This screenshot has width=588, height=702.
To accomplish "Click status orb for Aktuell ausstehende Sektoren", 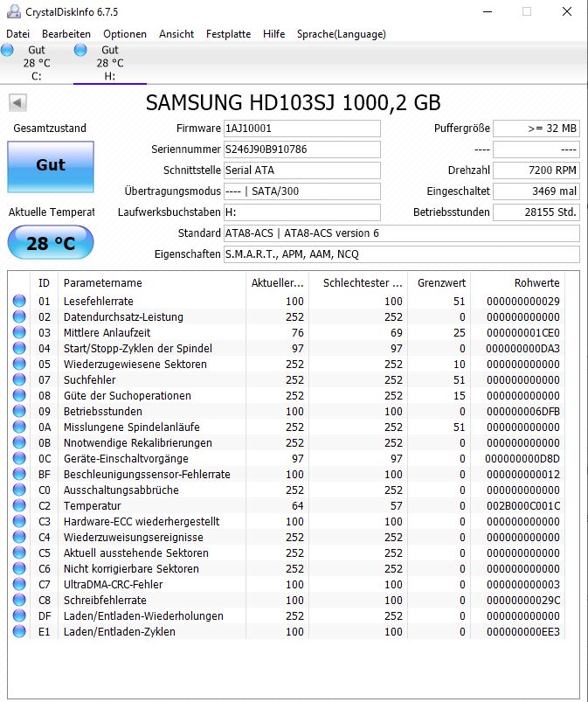I will [19, 553].
